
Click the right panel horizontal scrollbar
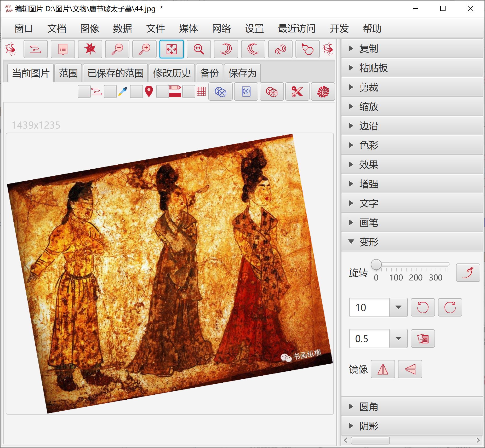coord(370,440)
